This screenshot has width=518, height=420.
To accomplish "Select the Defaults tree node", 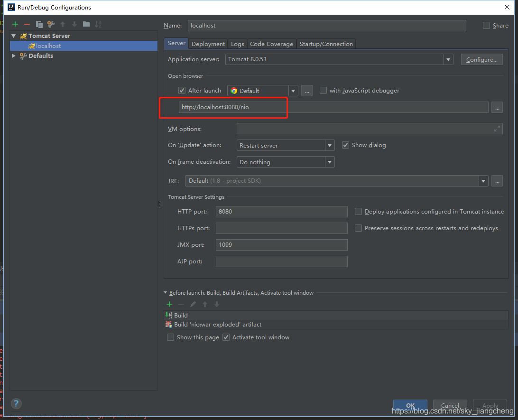I will pyautogui.click(x=41, y=56).
